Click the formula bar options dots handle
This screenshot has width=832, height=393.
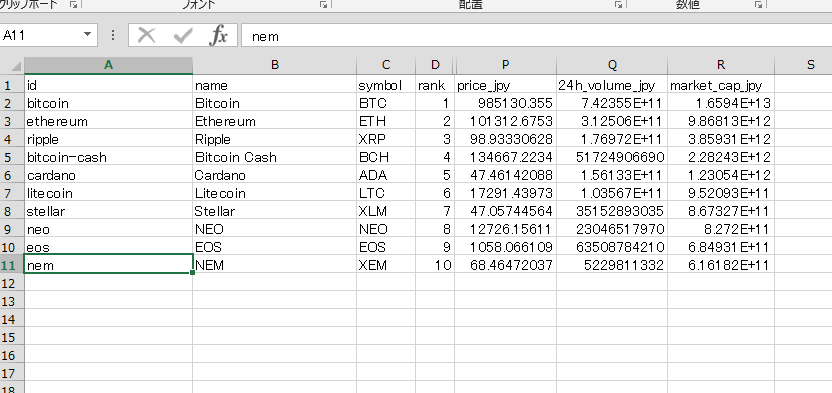(112, 36)
